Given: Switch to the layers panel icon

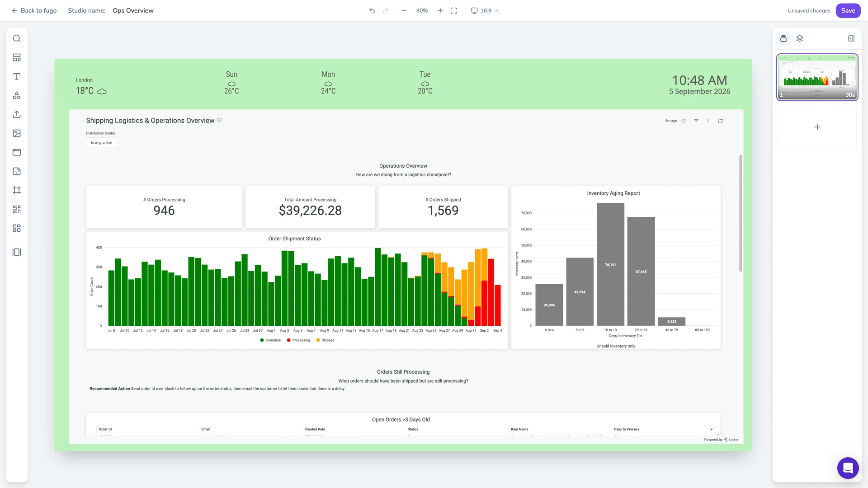Looking at the screenshot, I should (800, 38).
